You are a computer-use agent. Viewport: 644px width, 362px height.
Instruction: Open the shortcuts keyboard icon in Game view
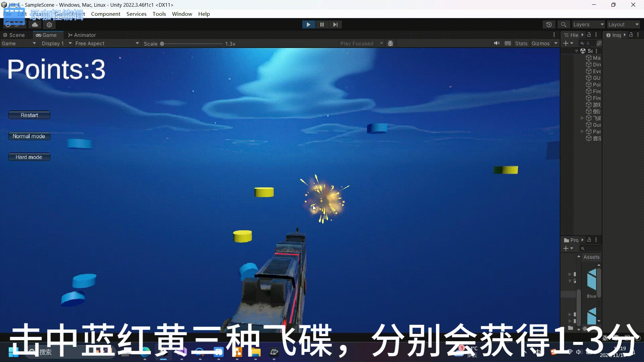[508, 43]
